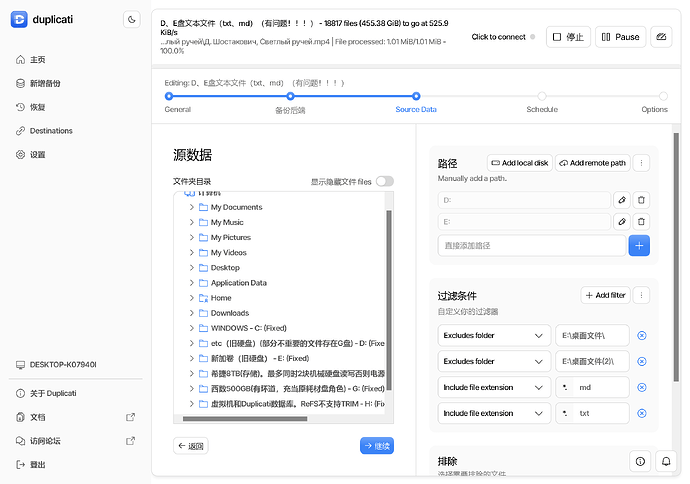690x484 pixels.
Task: Remove the E:\桌面文件(2)\ exclude filter
Action: point(642,362)
